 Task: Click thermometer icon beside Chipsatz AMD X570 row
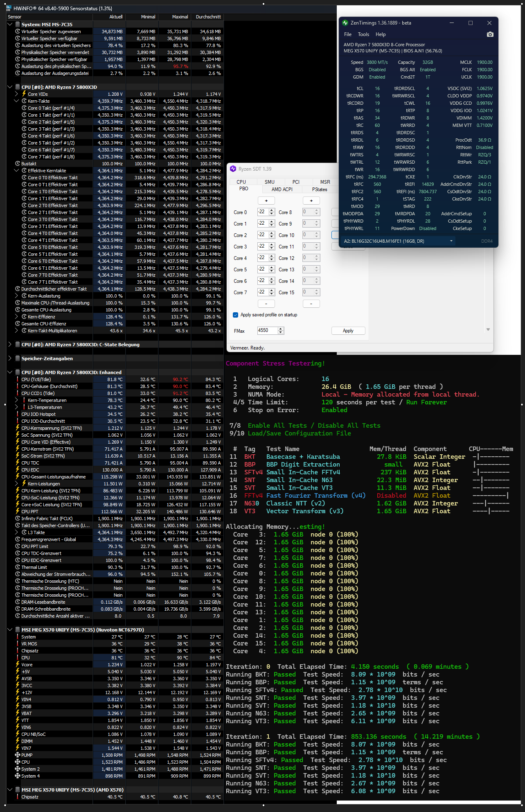pos(18,797)
